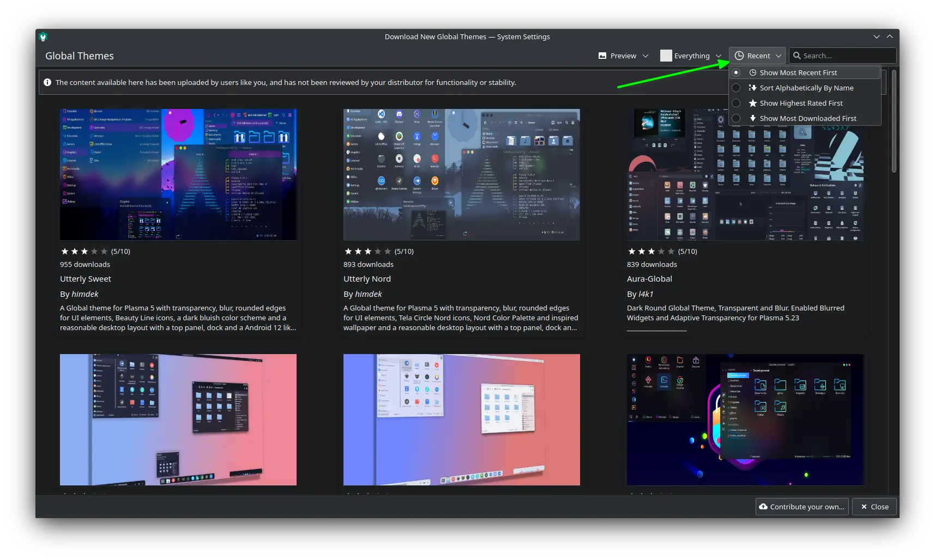Screen dimensions: 935x560
Task: Click the 839 downloads text
Action: tap(652, 264)
